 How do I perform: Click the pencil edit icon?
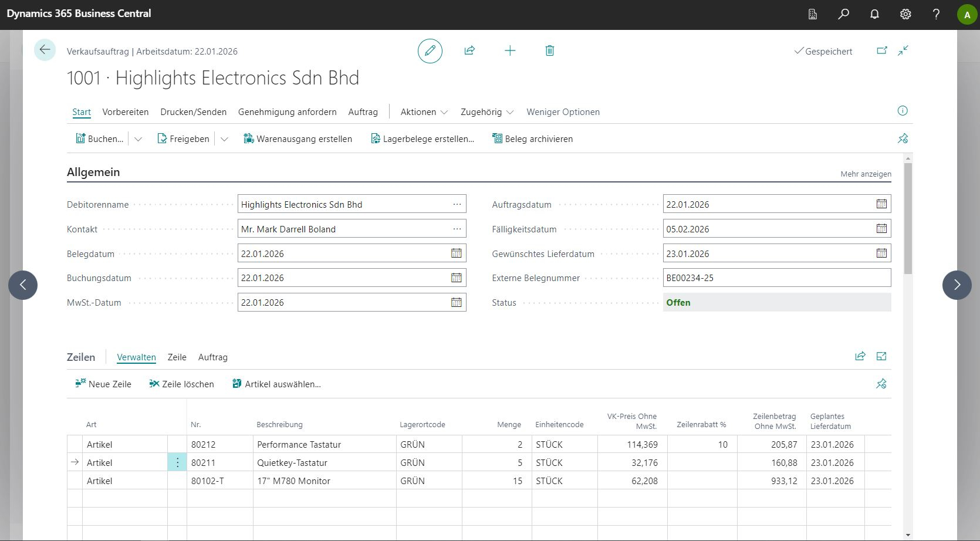[430, 51]
